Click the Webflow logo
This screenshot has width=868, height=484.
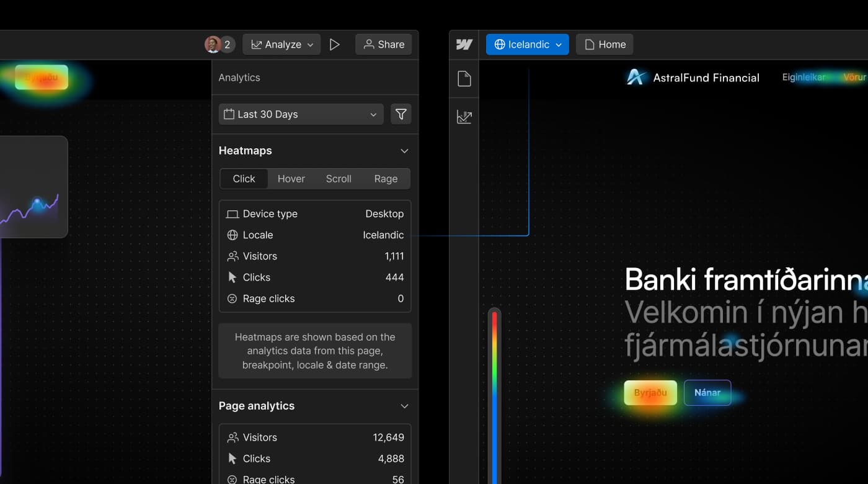coord(464,44)
